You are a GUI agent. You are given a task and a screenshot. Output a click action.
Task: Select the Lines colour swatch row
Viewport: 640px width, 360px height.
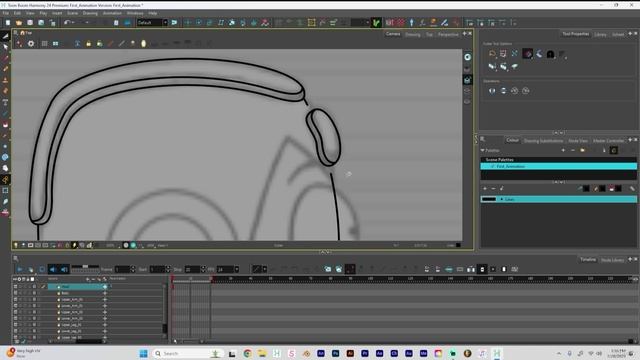558,199
